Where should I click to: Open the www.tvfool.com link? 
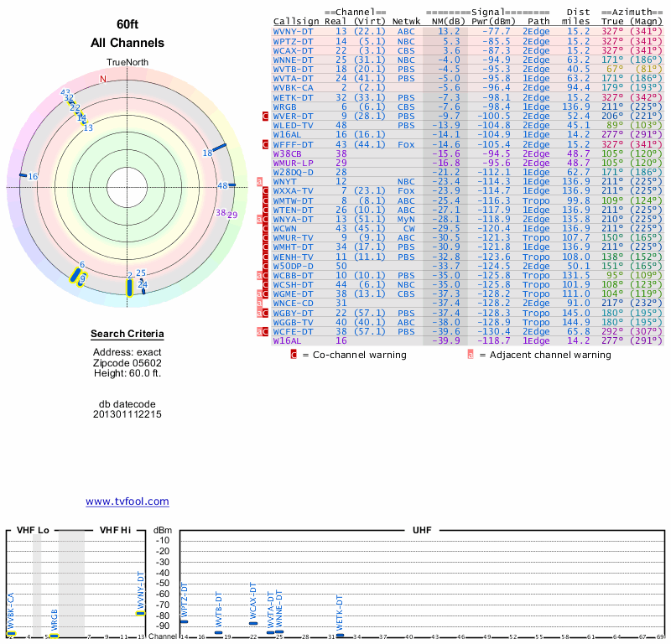tap(127, 501)
